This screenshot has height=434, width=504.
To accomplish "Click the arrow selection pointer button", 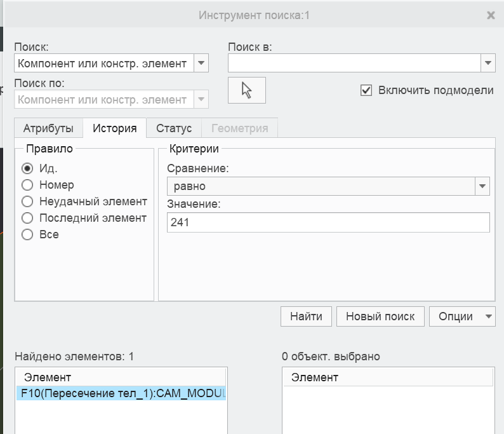I will [x=246, y=90].
